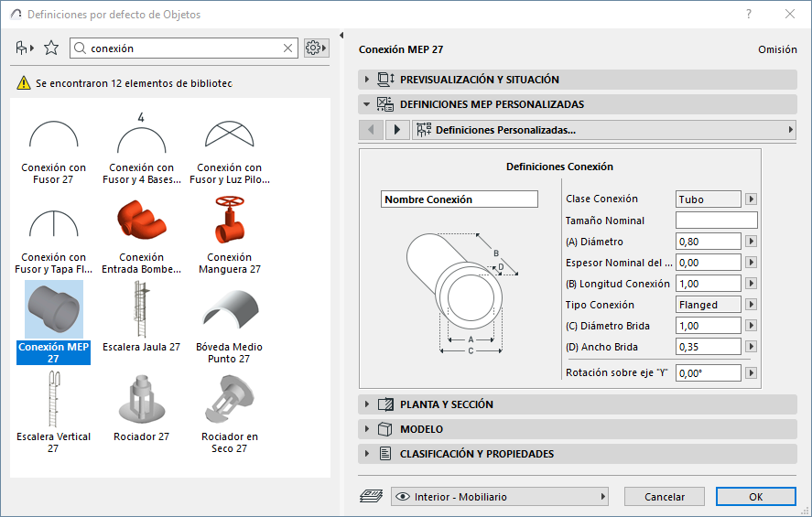The height and width of the screenshot is (517, 812).
Task: Go to the next settings page
Action: (397, 129)
